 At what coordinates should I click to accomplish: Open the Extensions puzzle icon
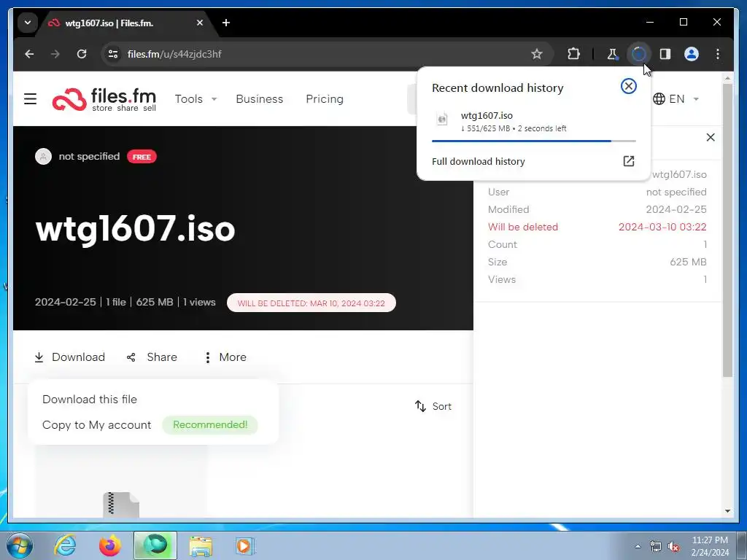point(573,54)
